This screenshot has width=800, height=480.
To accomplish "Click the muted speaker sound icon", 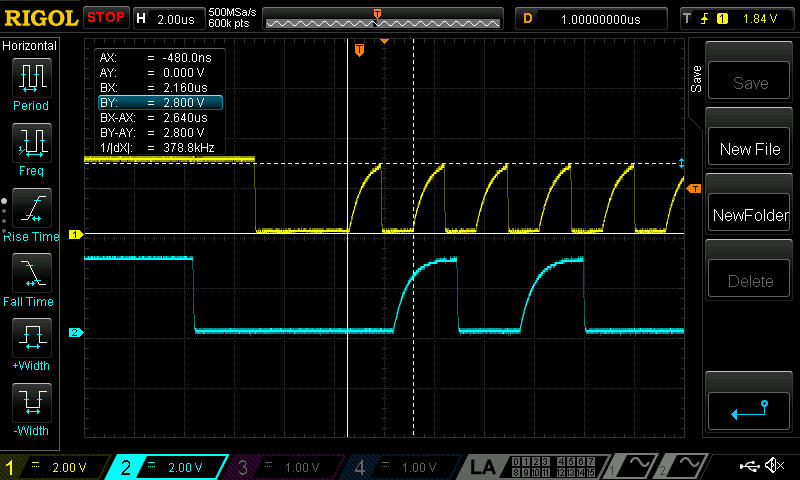I will click(x=774, y=465).
